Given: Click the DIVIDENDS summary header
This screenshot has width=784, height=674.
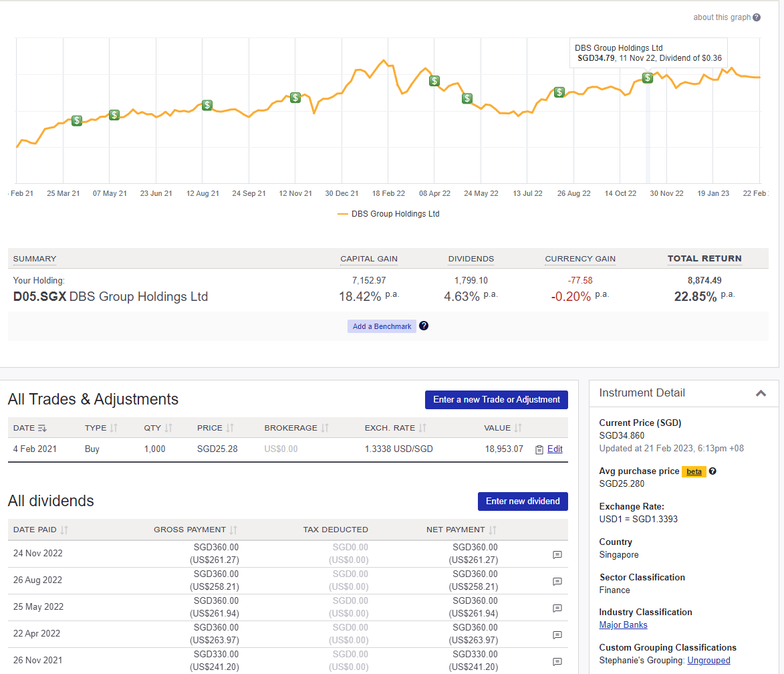Looking at the screenshot, I should (x=471, y=259).
